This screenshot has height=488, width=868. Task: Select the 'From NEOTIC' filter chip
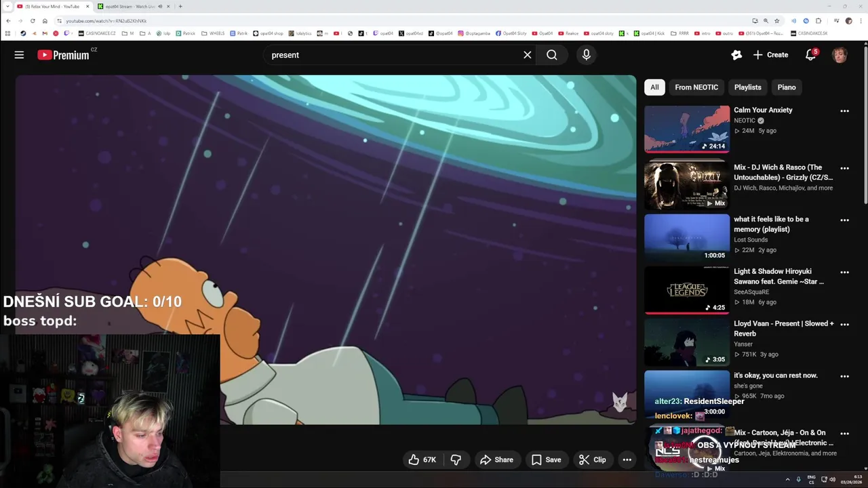(x=696, y=87)
